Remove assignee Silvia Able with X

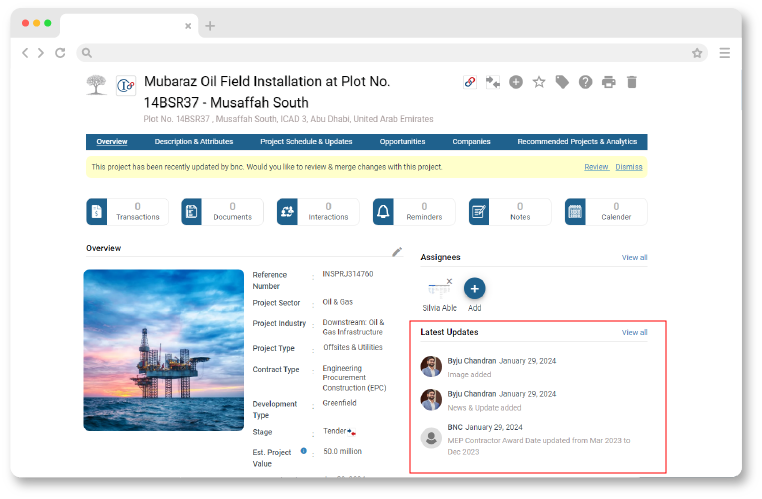[449, 281]
